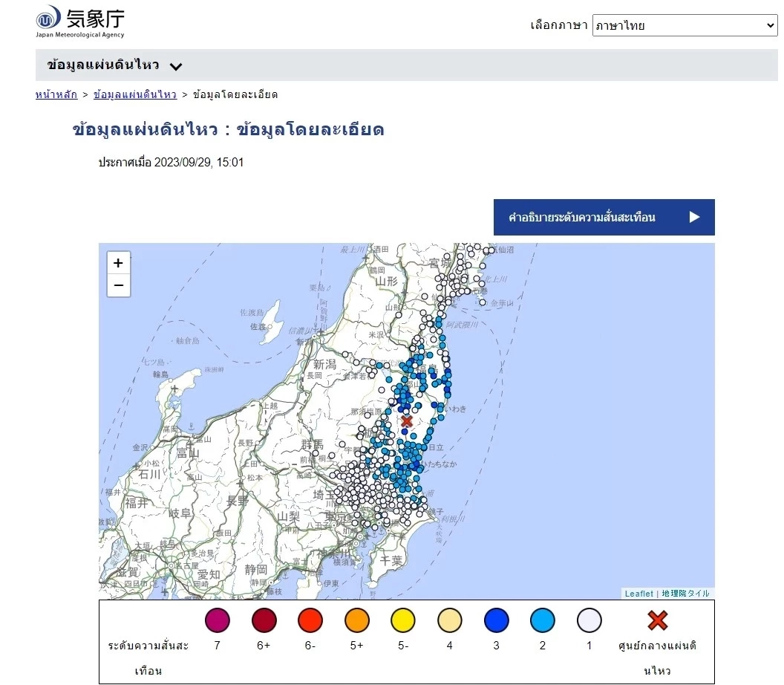The image size is (784, 685).
Task: Click the Japan Meteorological Agency logo
Action: pyautogui.click(x=80, y=21)
